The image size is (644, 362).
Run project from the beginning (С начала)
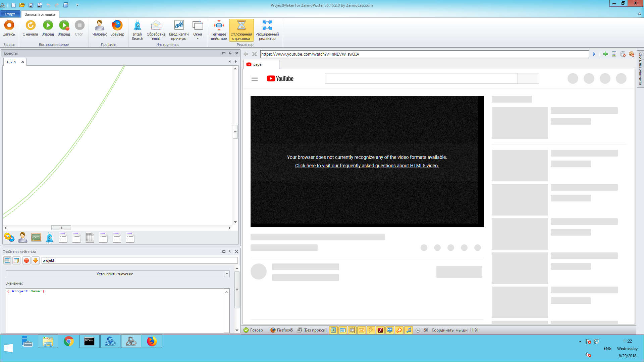point(30,28)
